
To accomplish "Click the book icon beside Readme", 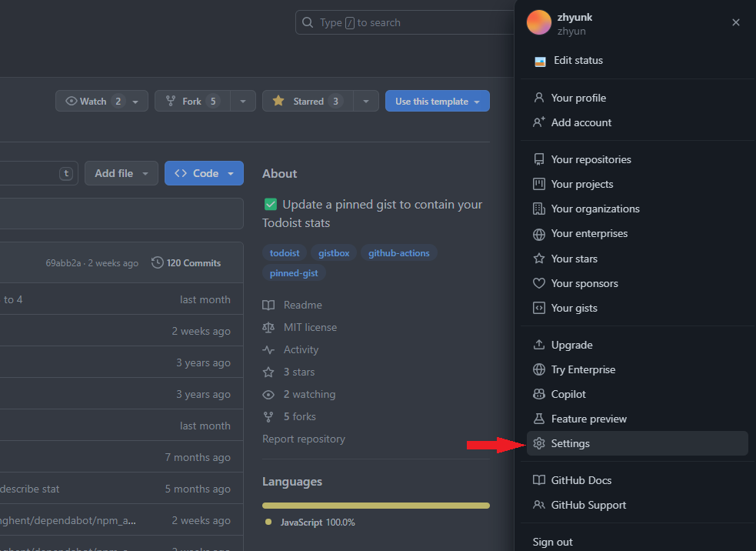I will tap(268, 305).
